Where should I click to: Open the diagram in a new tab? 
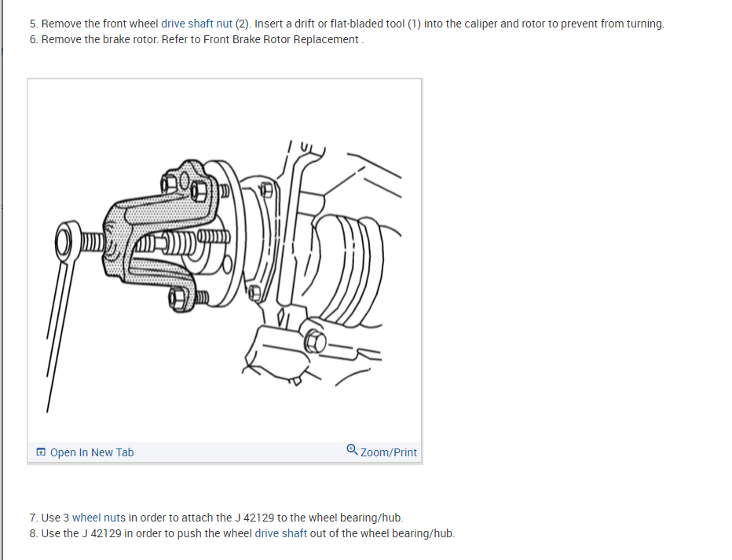[85, 452]
